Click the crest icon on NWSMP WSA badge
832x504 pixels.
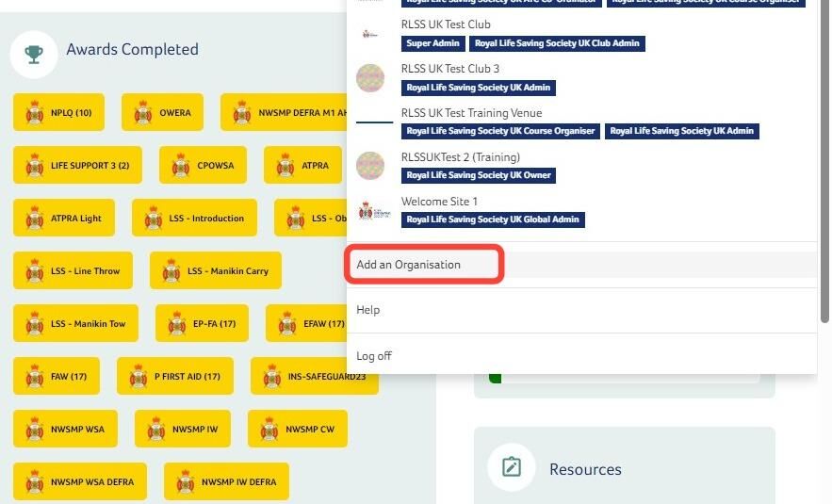click(35, 429)
